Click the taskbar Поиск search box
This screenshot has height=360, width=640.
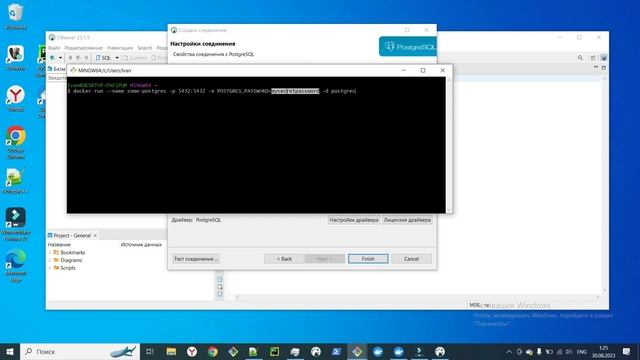point(80,351)
